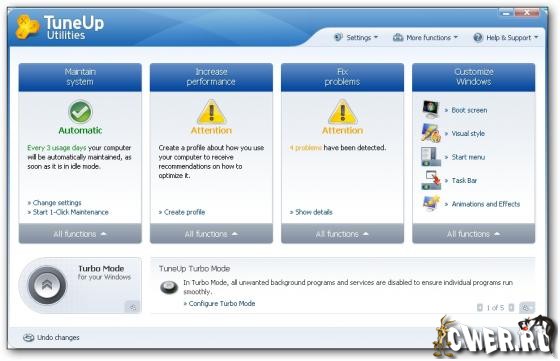This screenshot has height=361, width=560.
Task: Toggle the Turbo Mode round button
Action: (x=47, y=285)
